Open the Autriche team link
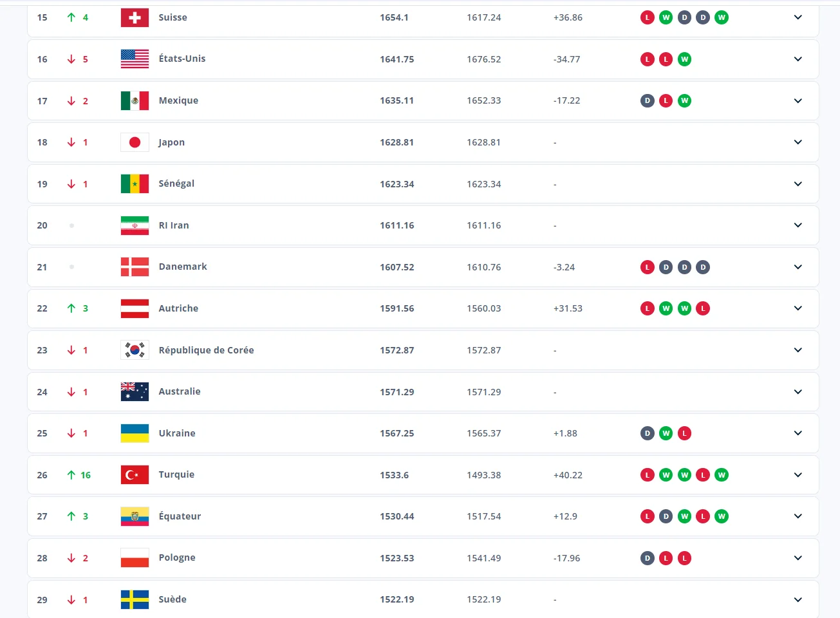This screenshot has width=840, height=618. pyautogui.click(x=178, y=308)
